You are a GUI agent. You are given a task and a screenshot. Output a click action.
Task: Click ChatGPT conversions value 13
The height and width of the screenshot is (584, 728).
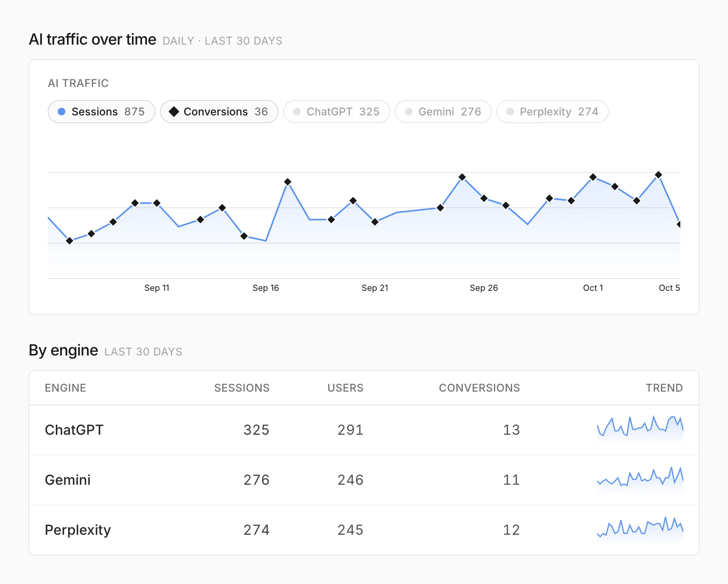(511, 430)
